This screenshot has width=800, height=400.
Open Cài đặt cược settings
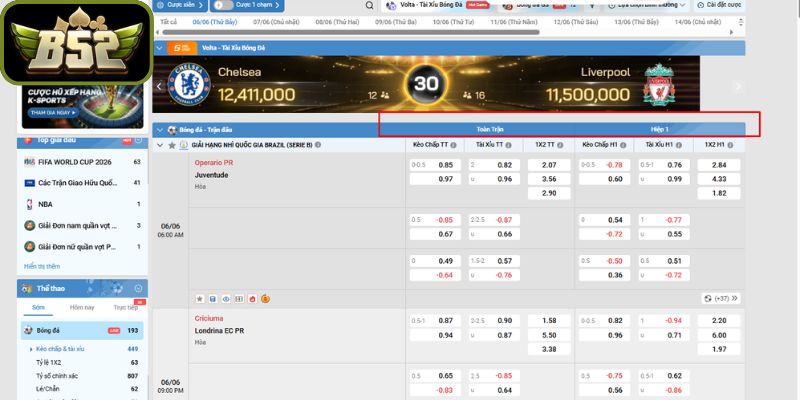[x=719, y=5]
